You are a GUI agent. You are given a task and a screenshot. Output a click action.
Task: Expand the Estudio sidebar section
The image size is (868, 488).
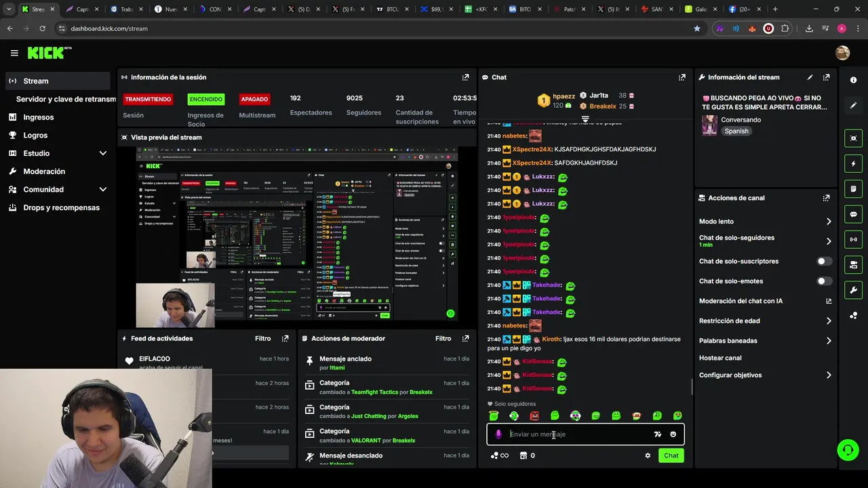pos(103,153)
